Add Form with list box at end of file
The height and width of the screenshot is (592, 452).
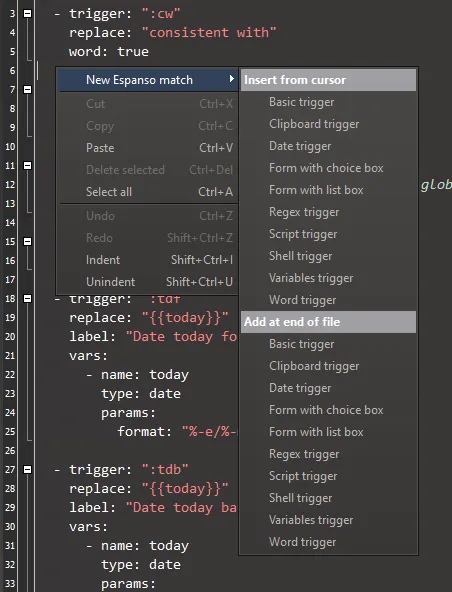pyautogui.click(x=328, y=432)
